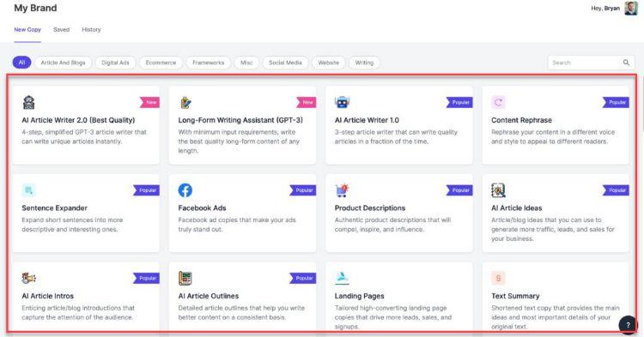The height and width of the screenshot is (337, 644).
Task: Open Bryan's profile avatar
Action: [x=631, y=9]
